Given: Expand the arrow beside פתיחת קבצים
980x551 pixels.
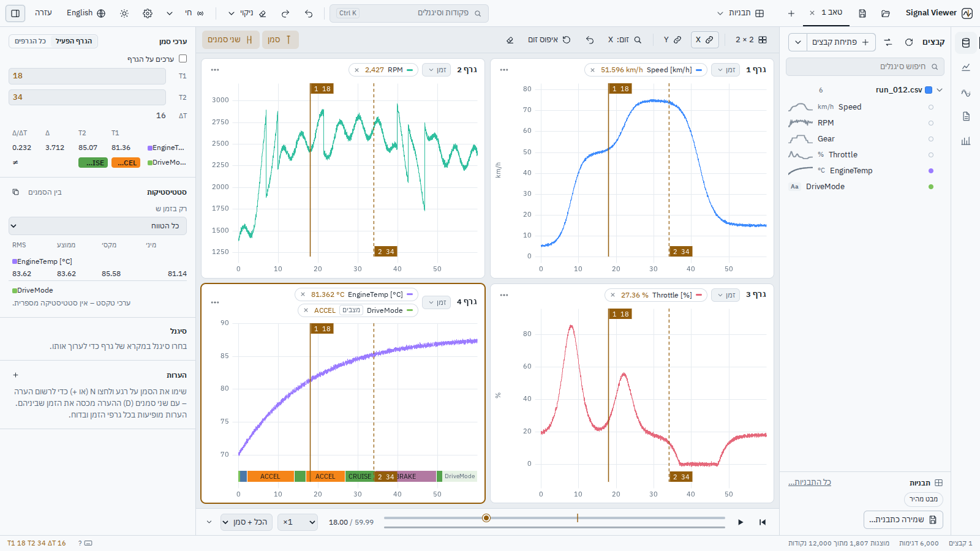Looking at the screenshot, I should [x=797, y=42].
